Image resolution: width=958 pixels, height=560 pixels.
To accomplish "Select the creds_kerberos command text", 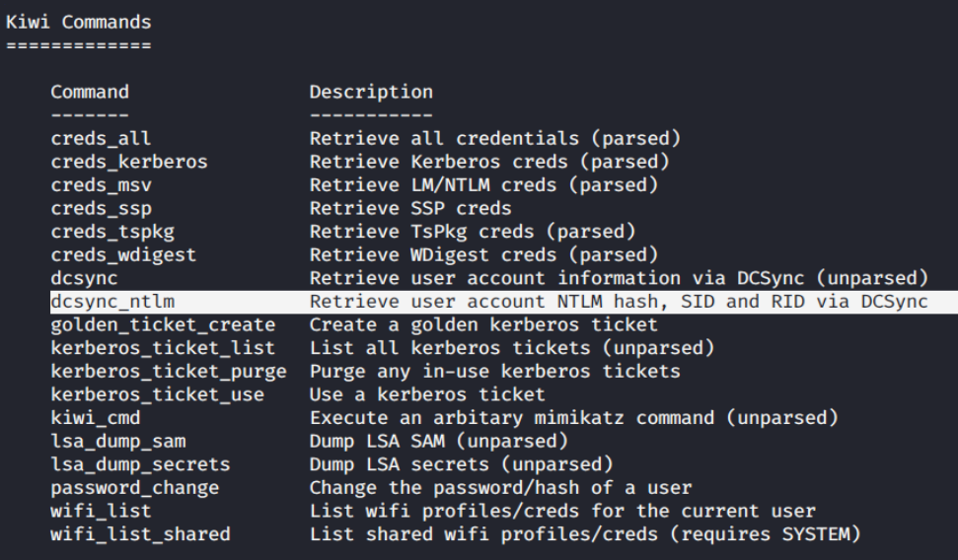I will click(129, 162).
